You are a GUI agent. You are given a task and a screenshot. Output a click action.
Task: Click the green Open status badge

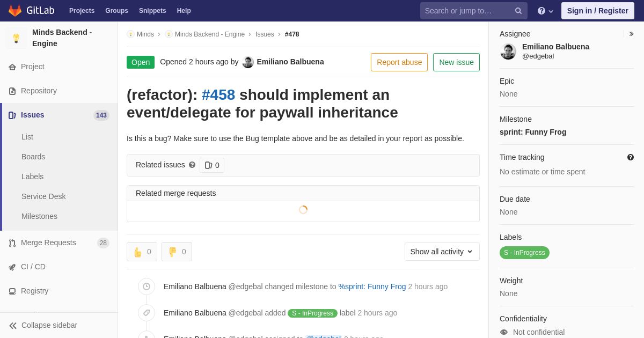[141, 62]
